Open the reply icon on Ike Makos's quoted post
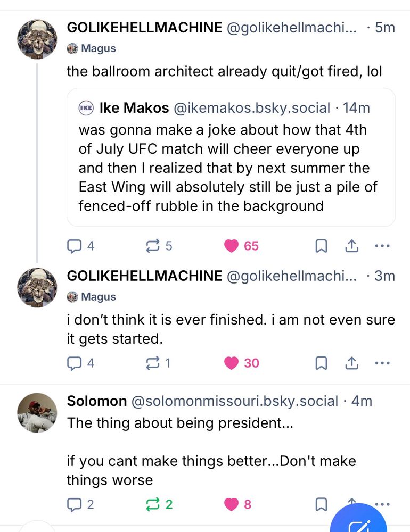Viewport: 410px width, 532px height. pyautogui.click(x=73, y=246)
